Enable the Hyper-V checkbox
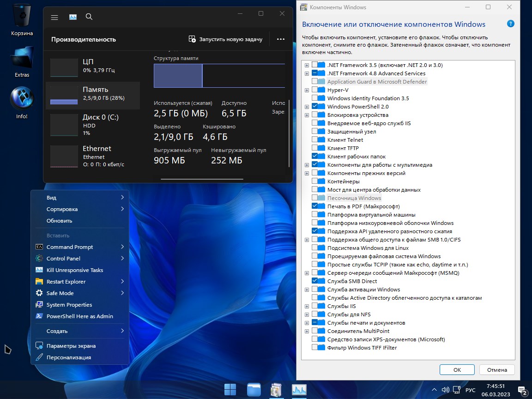 coord(315,90)
